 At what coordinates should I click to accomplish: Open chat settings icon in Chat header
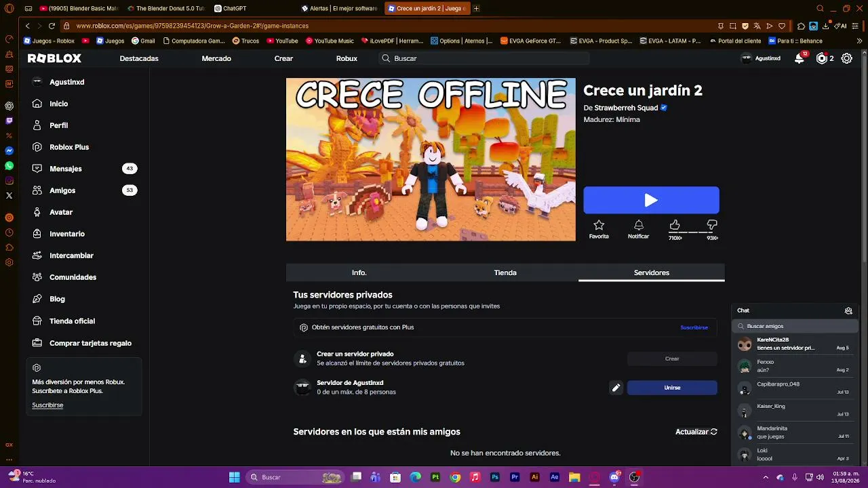pyautogui.click(x=848, y=310)
